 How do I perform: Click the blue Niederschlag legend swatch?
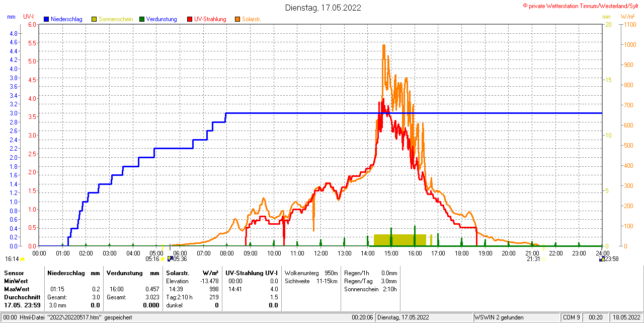pos(47,19)
